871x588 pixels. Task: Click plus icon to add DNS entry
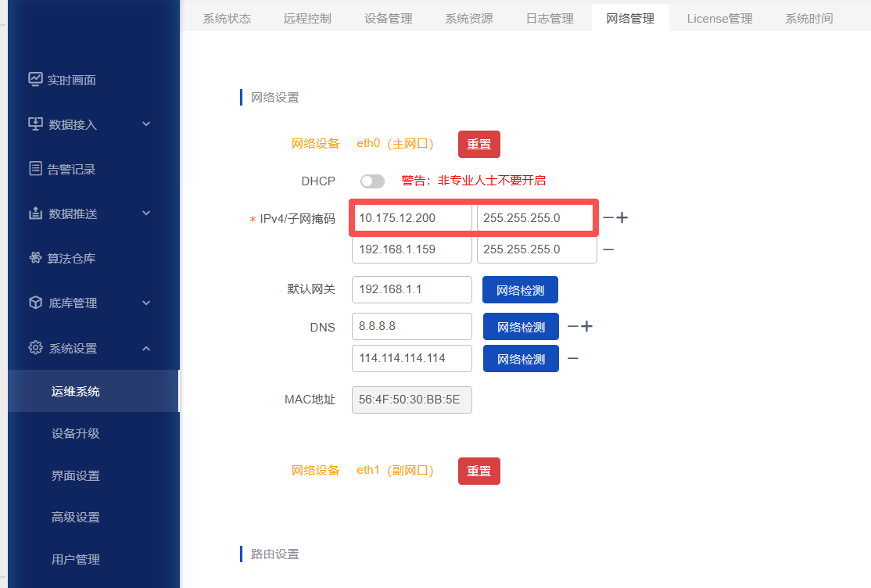click(x=586, y=327)
